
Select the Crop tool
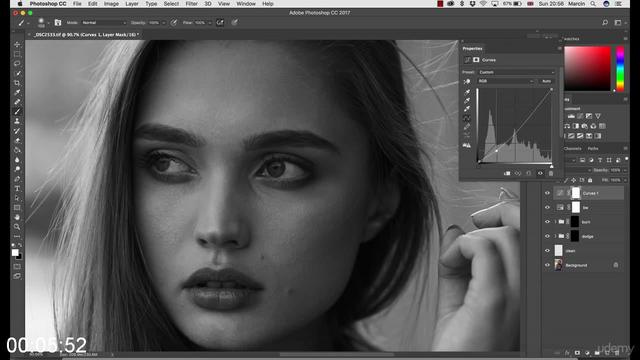coord(17,83)
